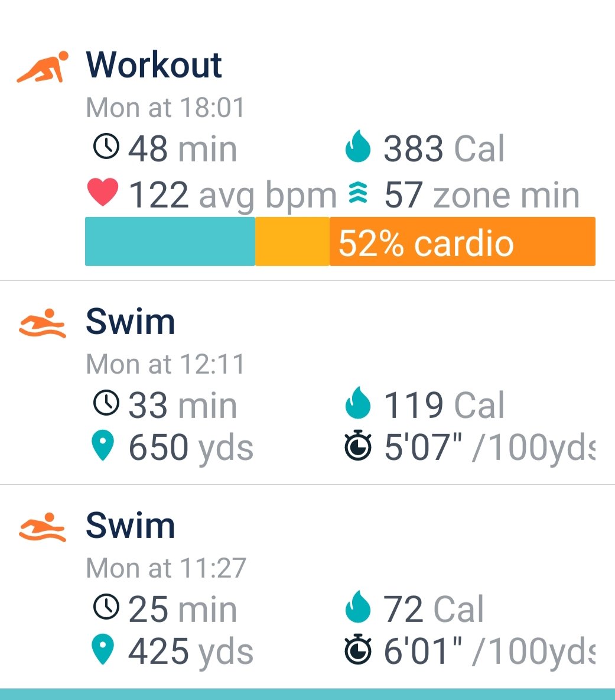Tap the stopwatch icon beside 6'01" pace
The height and width of the screenshot is (700, 615).
358,651
